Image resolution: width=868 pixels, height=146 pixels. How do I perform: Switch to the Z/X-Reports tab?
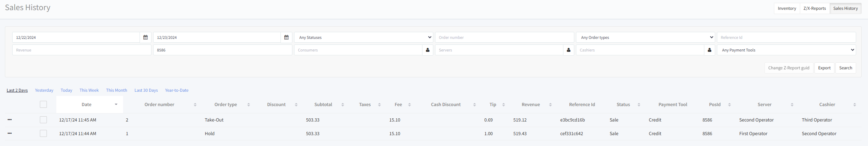(x=814, y=8)
